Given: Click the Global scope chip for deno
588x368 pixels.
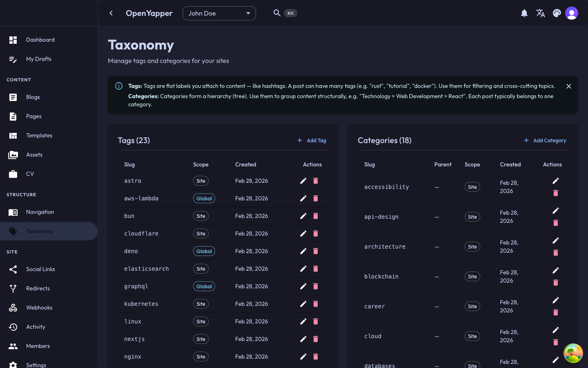Looking at the screenshot, I should tap(204, 251).
